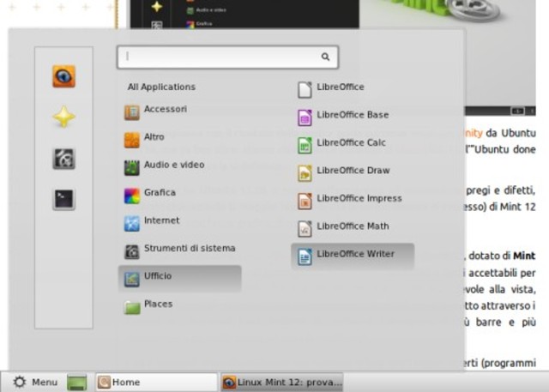This screenshot has width=549, height=392.
Task: Click the LibreOffice Writer blue icon
Action: (x=305, y=256)
